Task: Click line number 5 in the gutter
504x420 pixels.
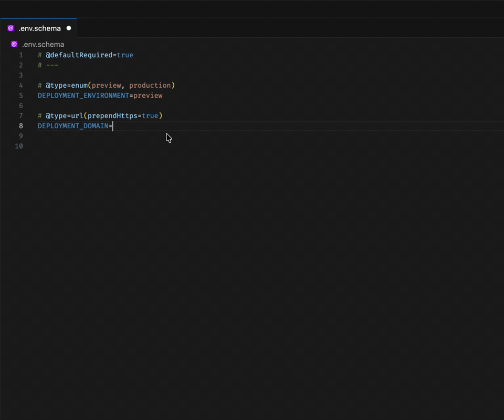Action: pyautogui.click(x=21, y=95)
